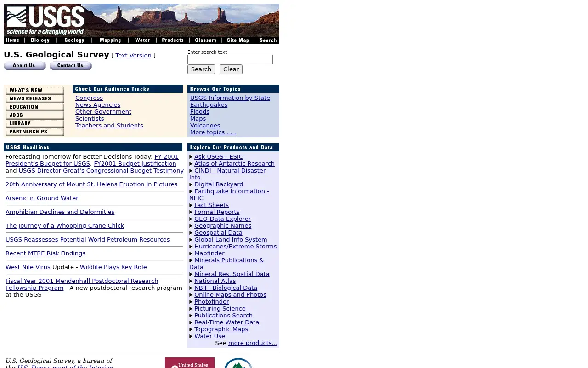The height and width of the screenshot is (368, 588).
Task: Click the USGS logo banner
Action: click(141, 20)
